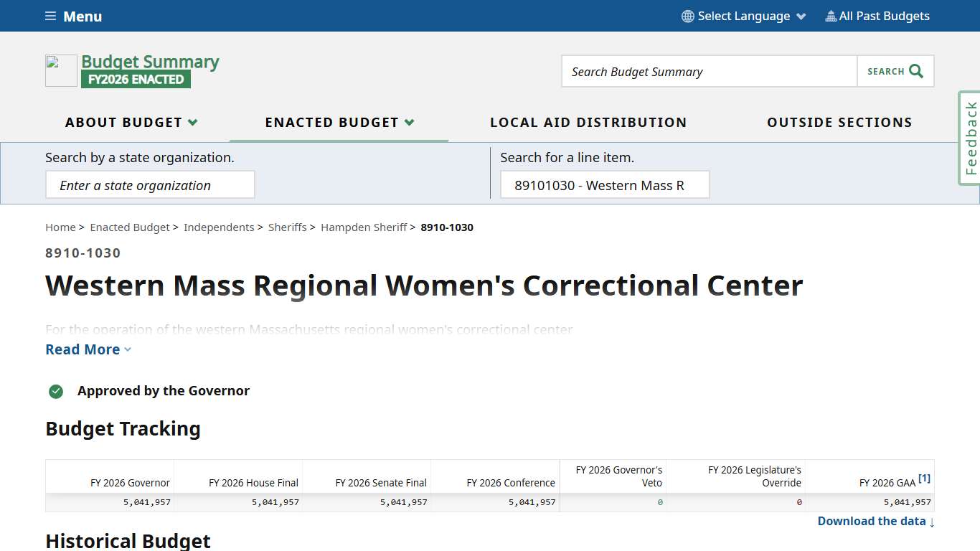Click the footnote [1] reference link
This screenshot has width=980, height=551.
tap(924, 477)
